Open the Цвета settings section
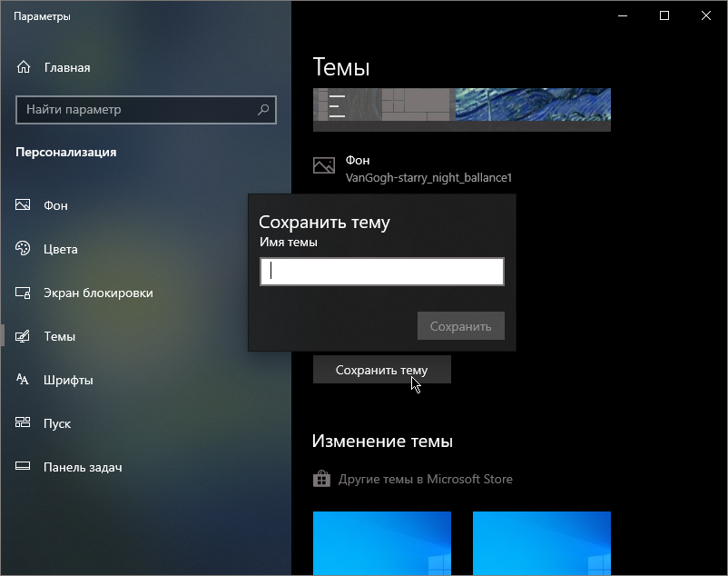 [x=61, y=249]
